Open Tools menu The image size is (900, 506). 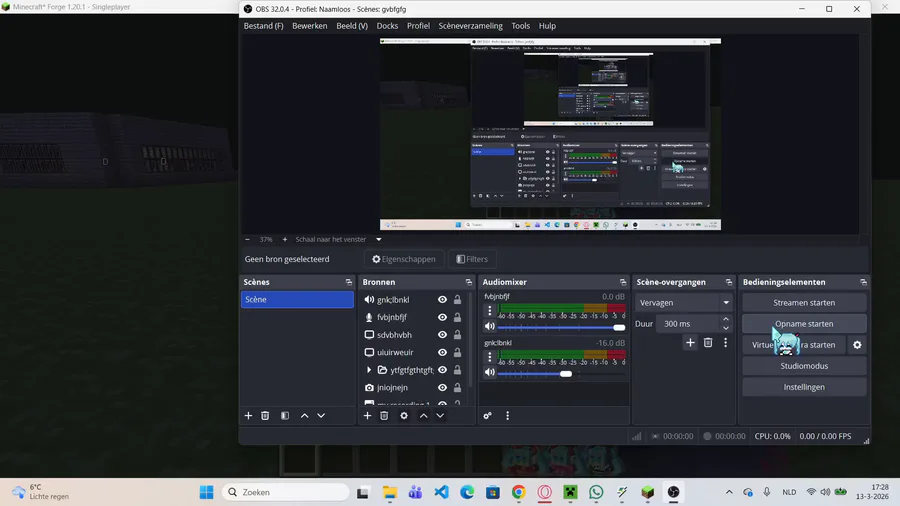(521, 26)
